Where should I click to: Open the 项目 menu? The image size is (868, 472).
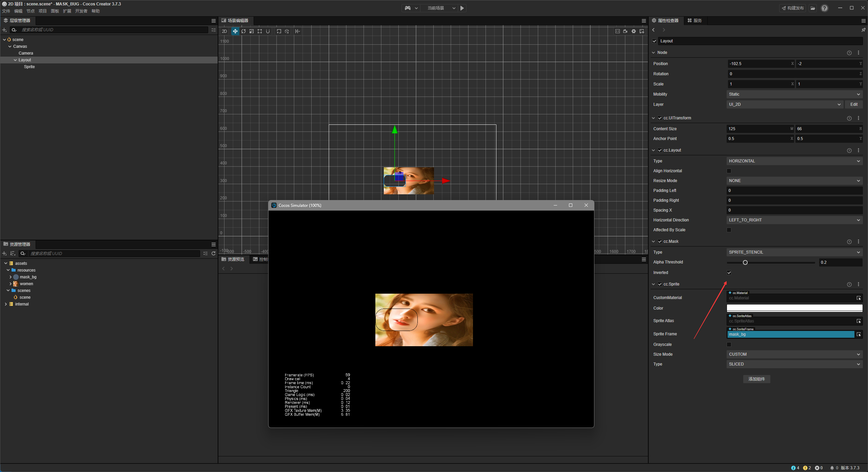click(x=42, y=11)
